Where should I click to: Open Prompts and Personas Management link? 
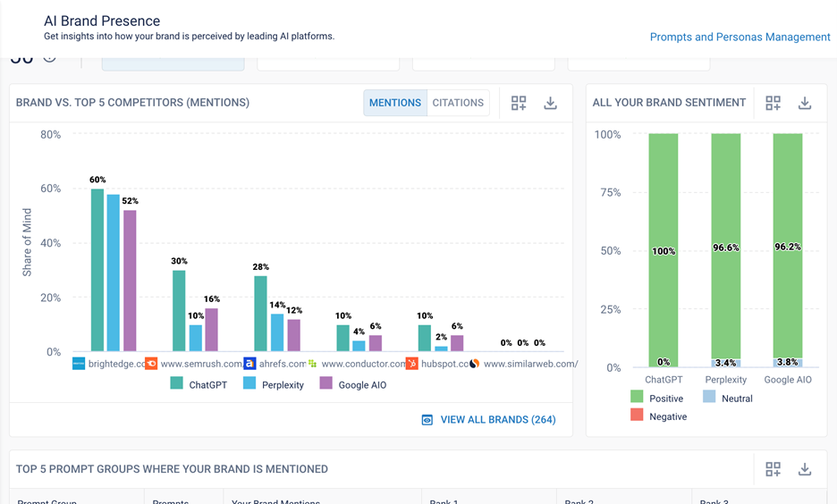pos(740,37)
